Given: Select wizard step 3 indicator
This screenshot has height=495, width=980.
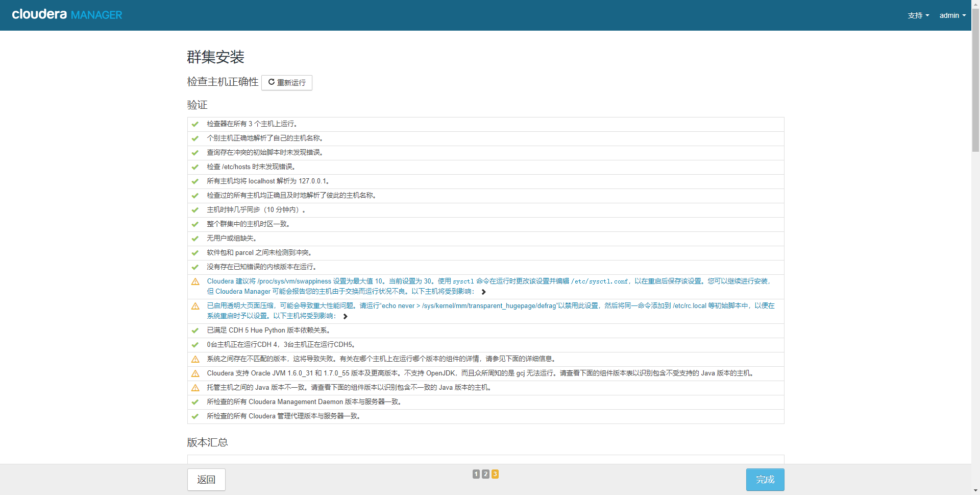Looking at the screenshot, I should [x=495, y=474].
